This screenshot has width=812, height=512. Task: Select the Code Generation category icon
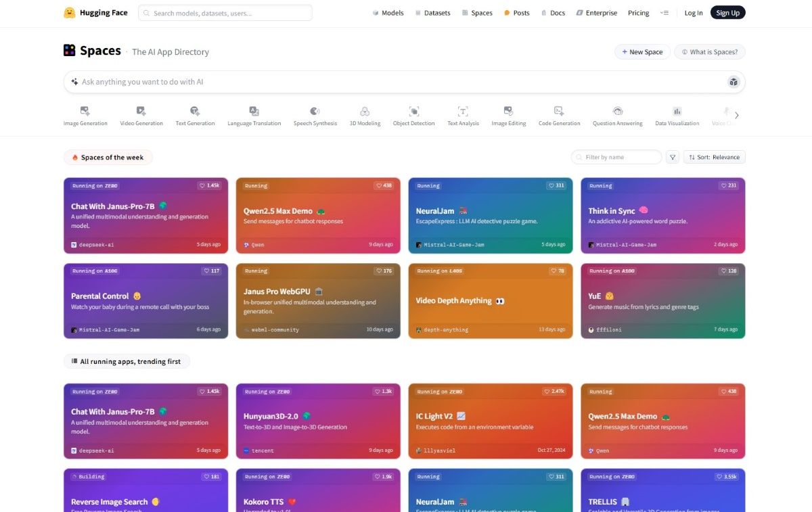pos(559,111)
